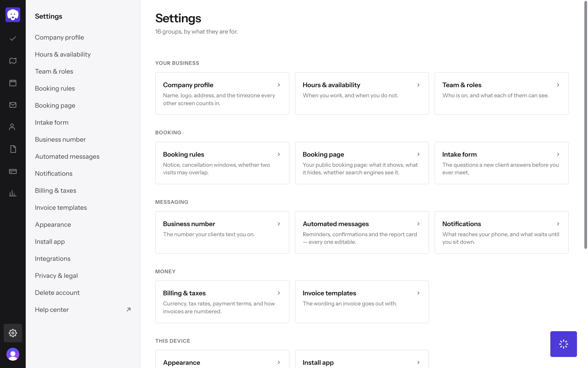The width and height of the screenshot is (588, 368).
Task: Open the Hours & availability card chevron
Action: click(418, 85)
